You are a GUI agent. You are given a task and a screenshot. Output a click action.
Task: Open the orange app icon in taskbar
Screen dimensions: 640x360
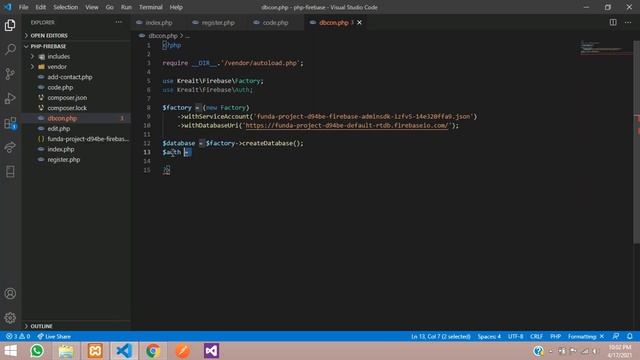(182, 351)
